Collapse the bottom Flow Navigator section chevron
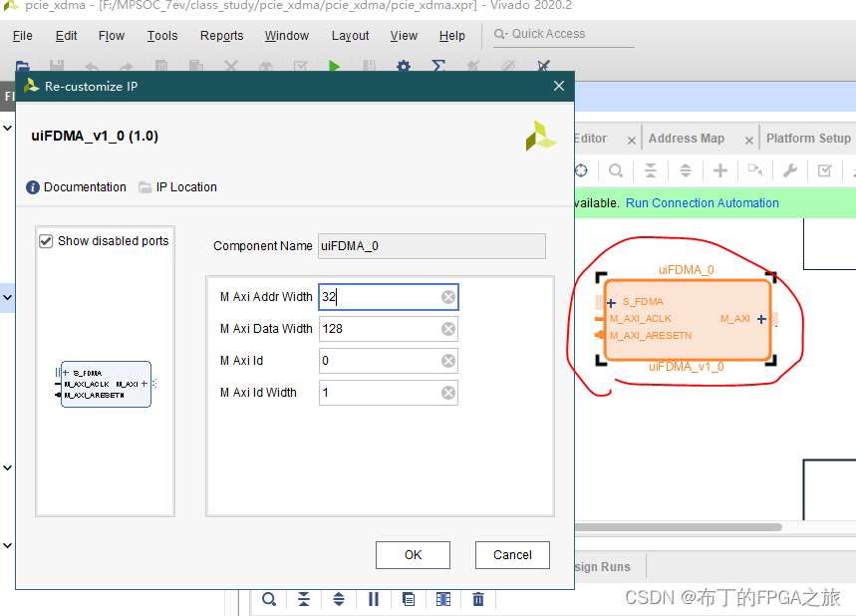Image resolution: width=856 pixels, height=616 pixels. click(x=8, y=545)
